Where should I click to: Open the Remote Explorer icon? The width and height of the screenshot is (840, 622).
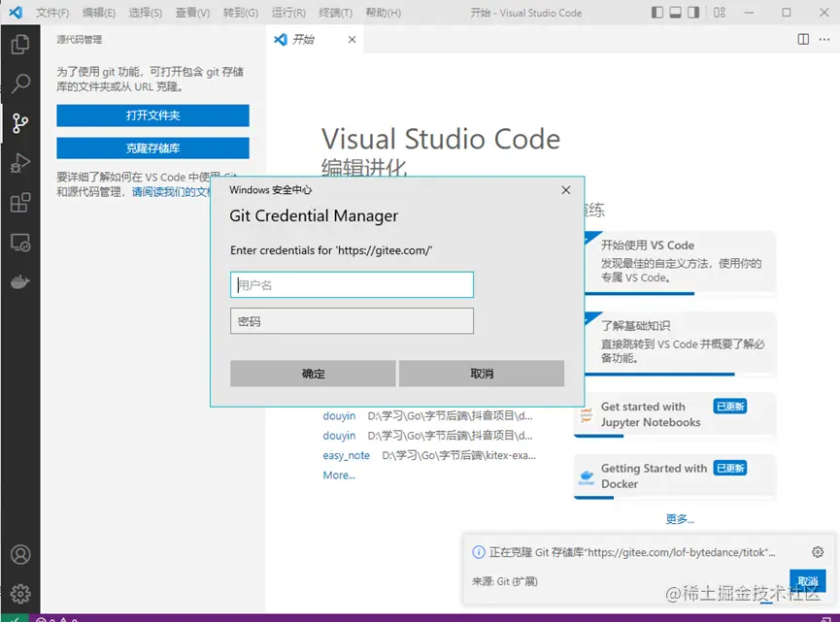point(20,243)
